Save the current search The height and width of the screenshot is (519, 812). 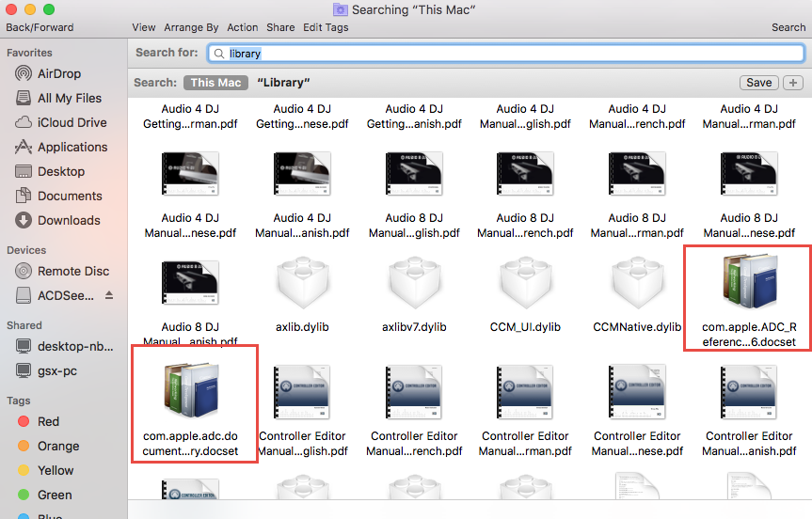[x=758, y=83]
